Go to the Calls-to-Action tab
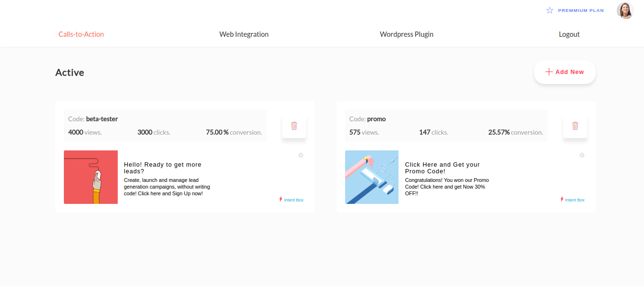The image size is (644, 286). [x=81, y=34]
